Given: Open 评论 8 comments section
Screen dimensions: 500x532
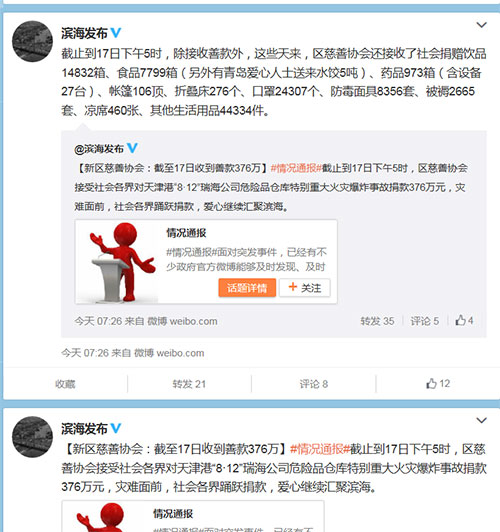Looking at the screenshot, I should pyautogui.click(x=314, y=384).
